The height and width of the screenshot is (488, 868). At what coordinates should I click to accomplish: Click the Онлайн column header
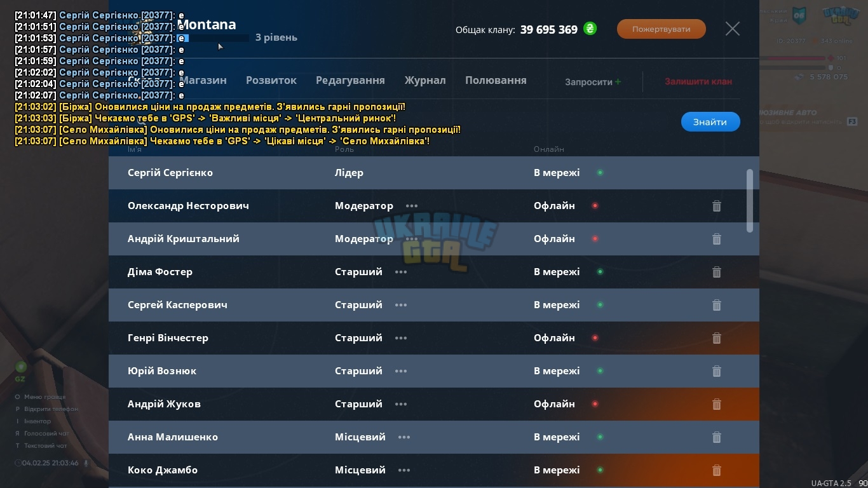click(548, 149)
